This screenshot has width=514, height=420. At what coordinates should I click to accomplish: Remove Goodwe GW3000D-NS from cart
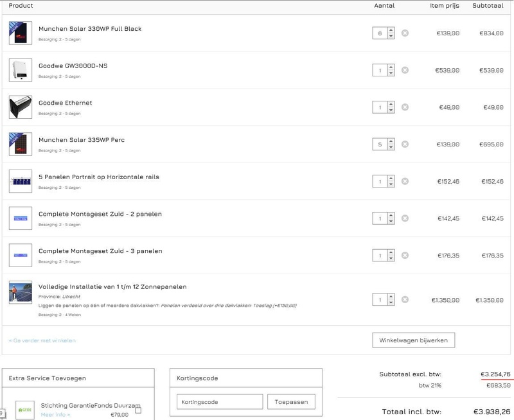click(x=405, y=70)
